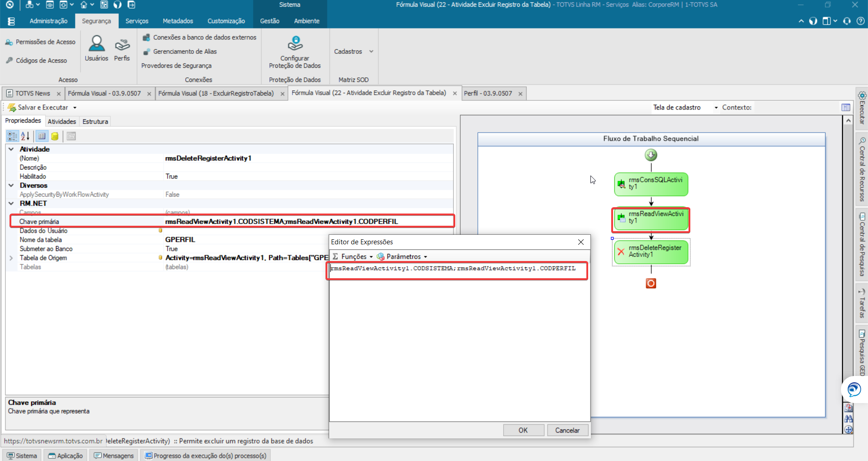Collapse the Atividade property category
Screen dimensions: 868x461
(x=11, y=149)
